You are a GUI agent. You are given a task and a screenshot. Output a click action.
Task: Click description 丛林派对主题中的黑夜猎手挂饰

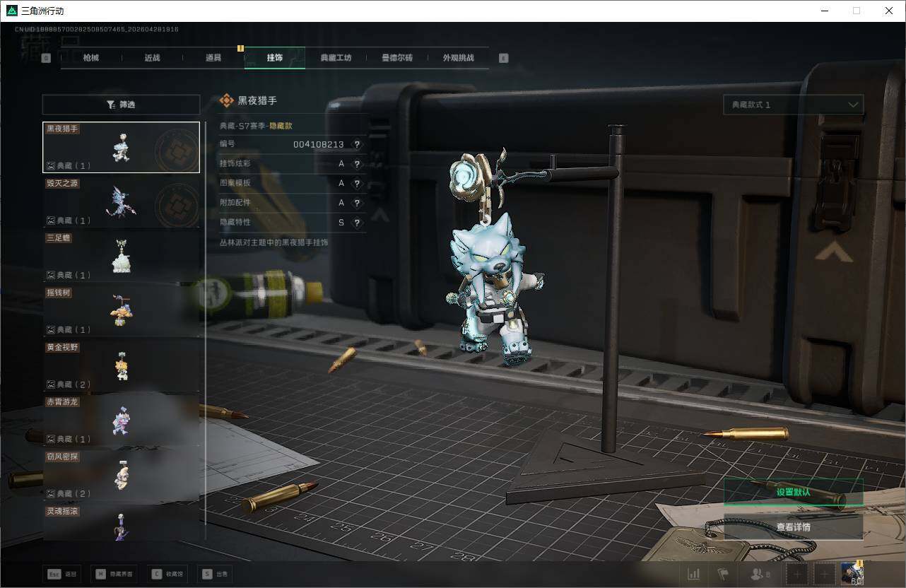[x=274, y=242]
